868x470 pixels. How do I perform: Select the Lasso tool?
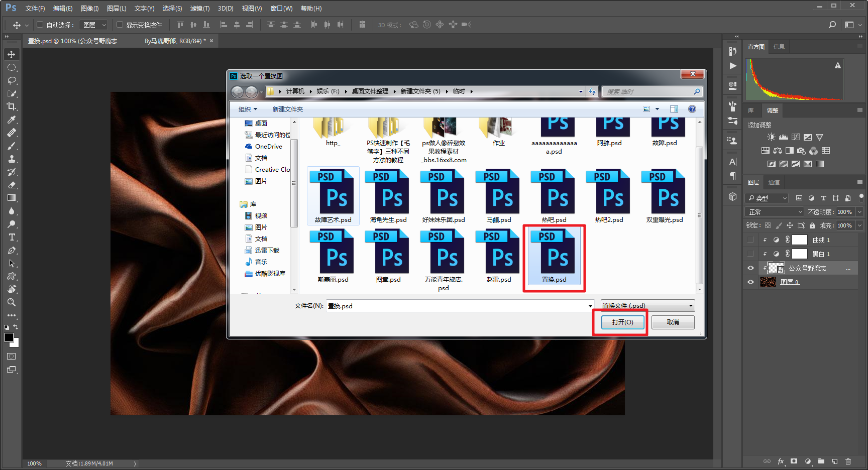(11, 80)
